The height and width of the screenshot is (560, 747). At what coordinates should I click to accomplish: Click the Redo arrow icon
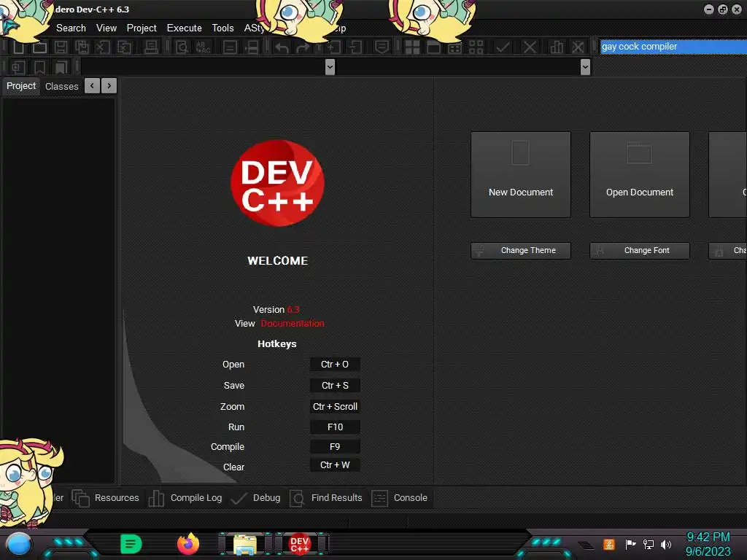(x=303, y=47)
